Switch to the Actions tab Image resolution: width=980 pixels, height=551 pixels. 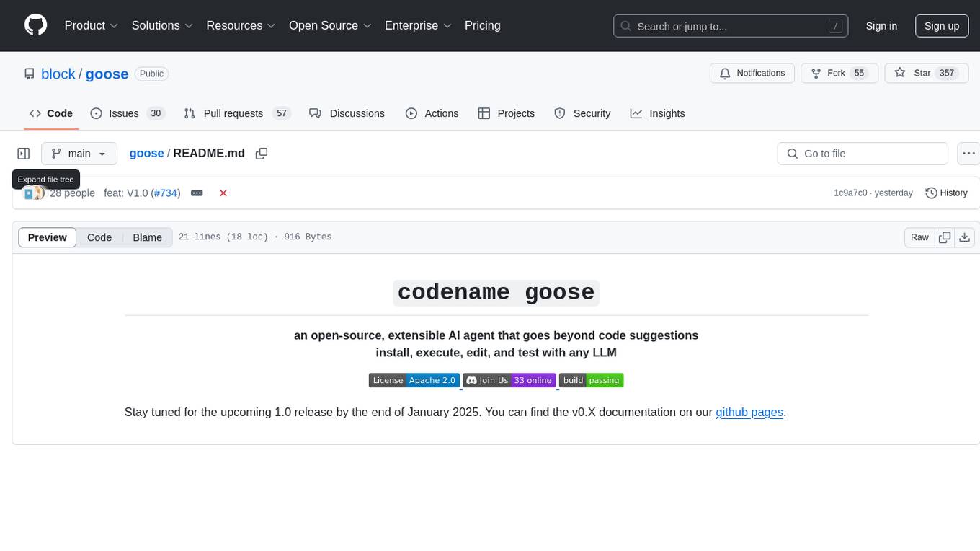coord(432,113)
